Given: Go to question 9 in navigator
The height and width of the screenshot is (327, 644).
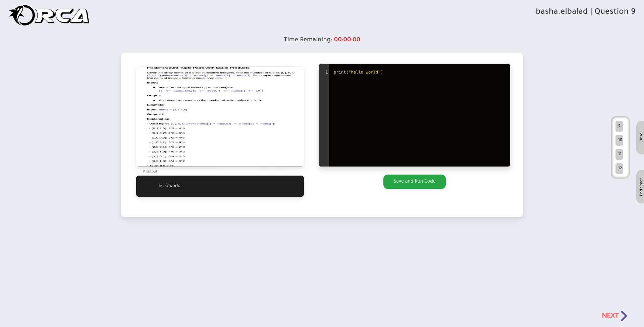Looking at the screenshot, I should (x=619, y=126).
